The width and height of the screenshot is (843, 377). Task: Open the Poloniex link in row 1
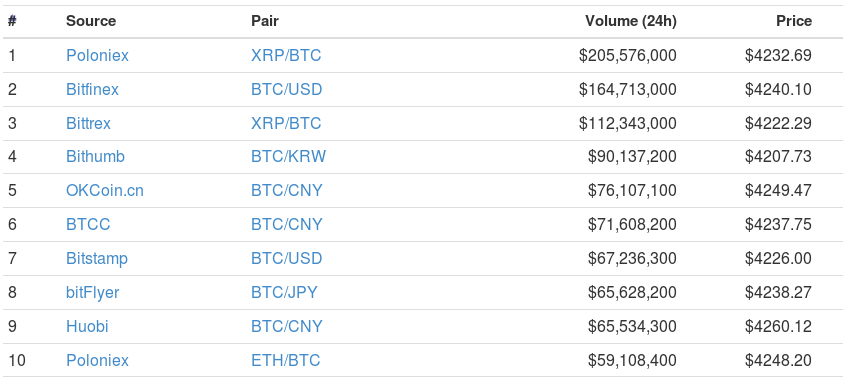(x=97, y=55)
